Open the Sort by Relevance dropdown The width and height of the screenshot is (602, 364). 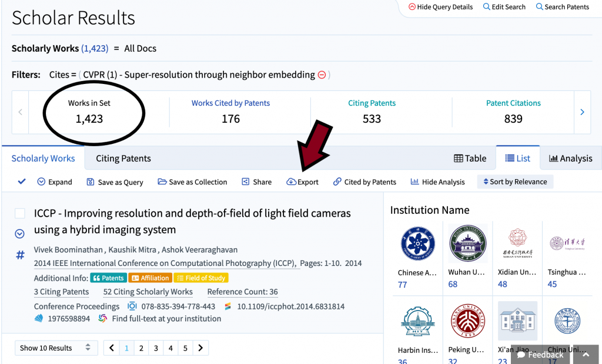point(515,182)
